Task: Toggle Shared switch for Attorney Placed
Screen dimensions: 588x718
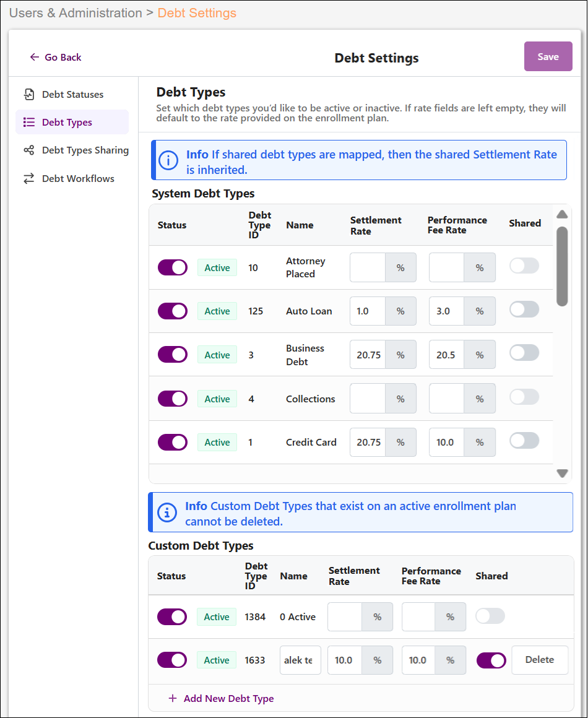Action: click(524, 266)
